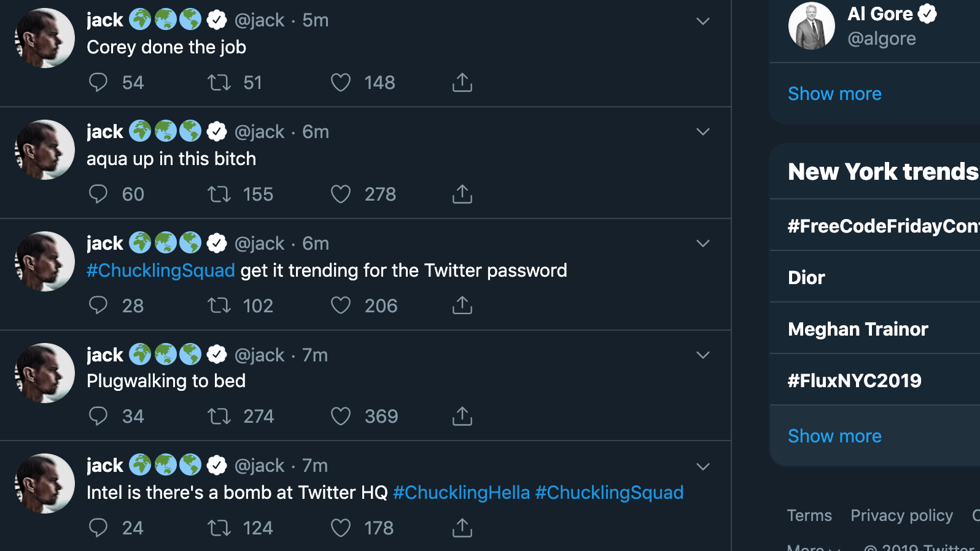Open the #FluxNYC2019 trend
The width and height of the screenshot is (980, 551).
coord(855,380)
